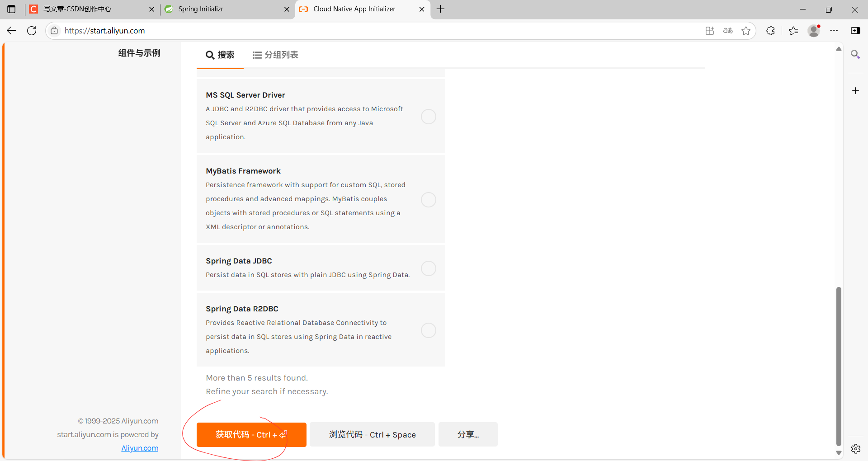View site information lock icon
This screenshot has width=868, height=461.
[x=54, y=31]
